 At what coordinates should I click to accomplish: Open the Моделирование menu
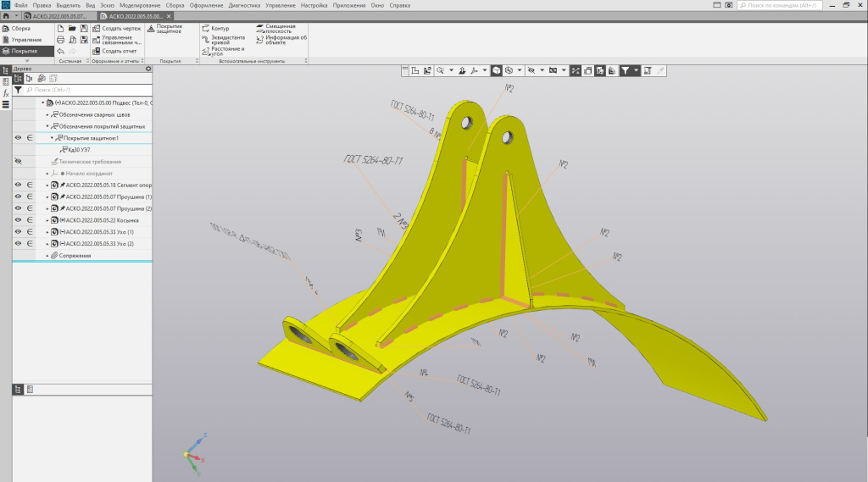pyautogui.click(x=140, y=5)
